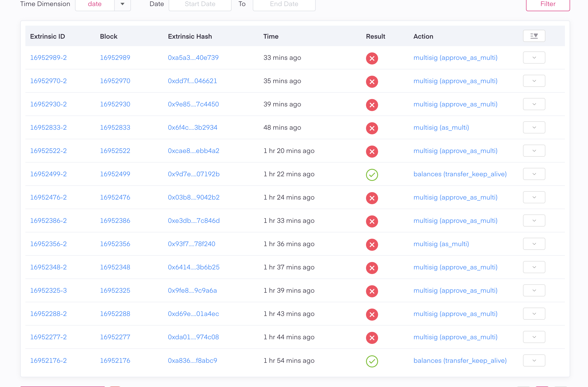The image size is (588, 387).
Task: Open extrinsic ID 16952386-2 link
Action: click(x=48, y=221)
